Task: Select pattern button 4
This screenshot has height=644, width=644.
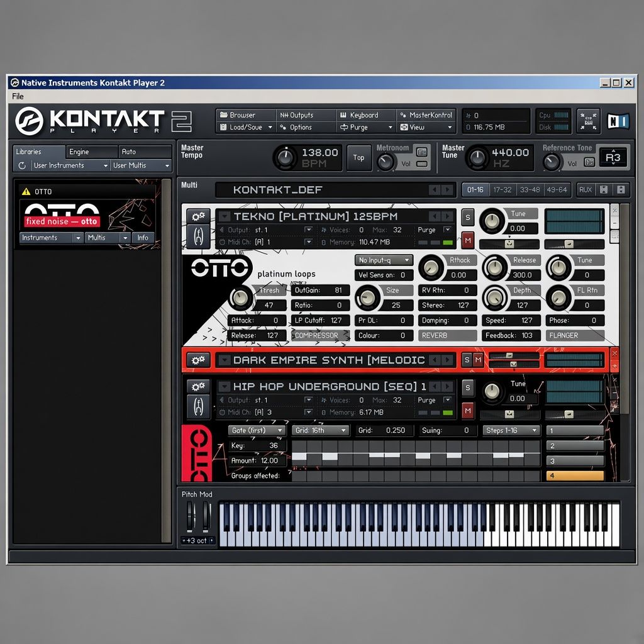Action: point(575,475)
